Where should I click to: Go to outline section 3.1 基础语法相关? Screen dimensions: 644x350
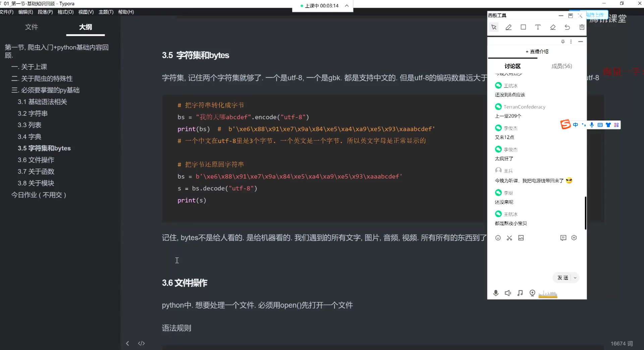coord(42,102)
